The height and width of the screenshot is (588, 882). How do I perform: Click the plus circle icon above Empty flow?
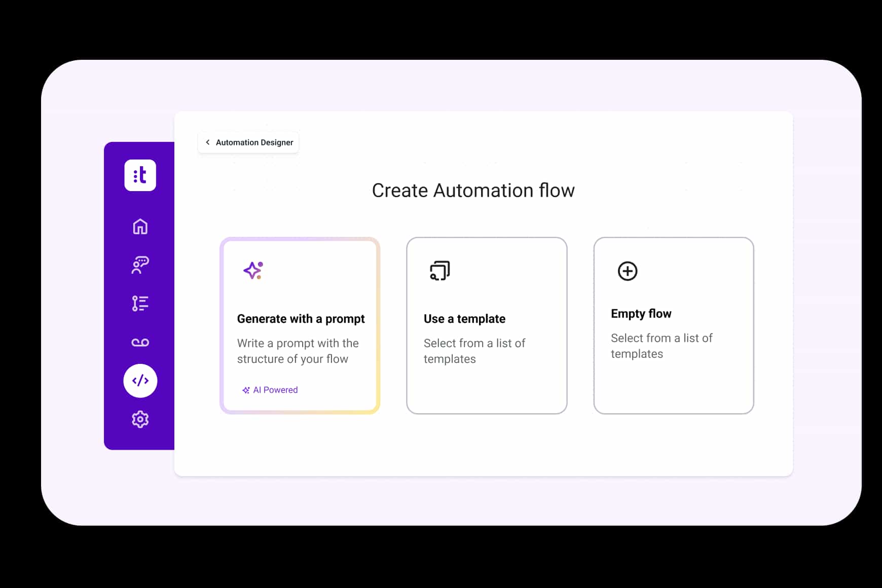(627, 271)
